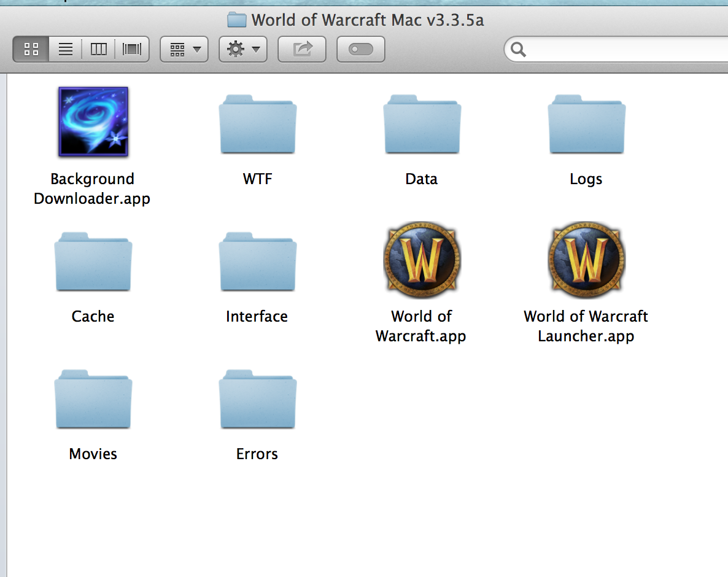728x577 pixels.
Task: Click the 'Background Downloader.app' file name
Action: [92, 188]
